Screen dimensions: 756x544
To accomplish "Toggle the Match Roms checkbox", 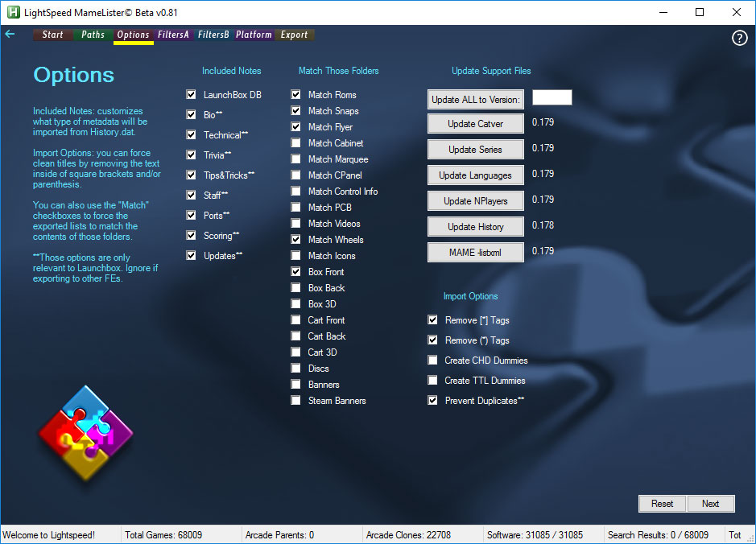I will tap(296, 94).
